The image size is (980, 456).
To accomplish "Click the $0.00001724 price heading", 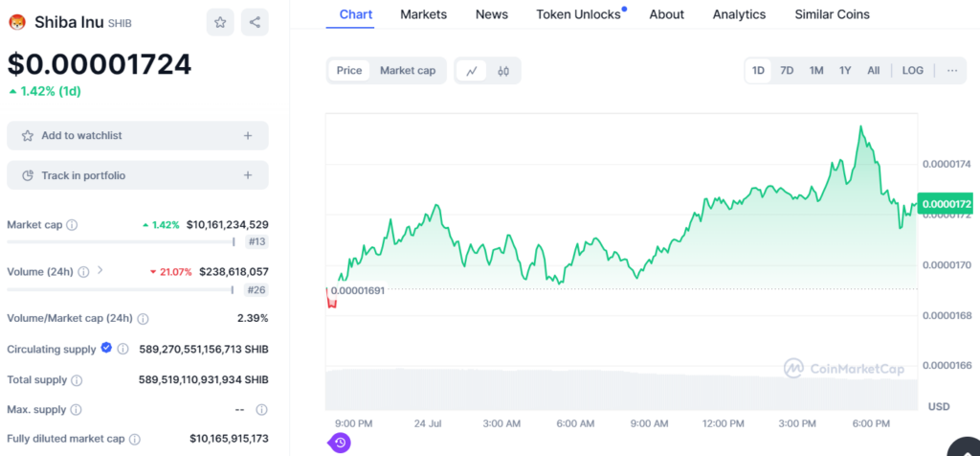I will click(100, 64).
